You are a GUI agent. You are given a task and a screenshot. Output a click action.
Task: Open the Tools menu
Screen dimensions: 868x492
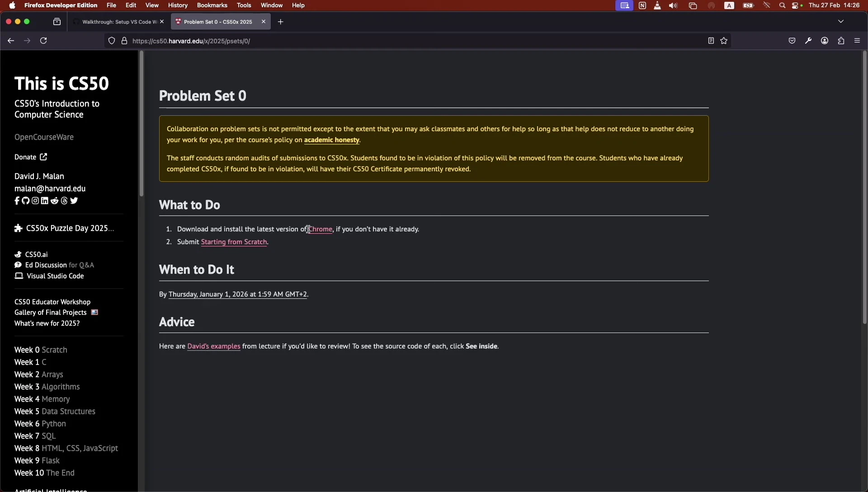pos(244,5)
